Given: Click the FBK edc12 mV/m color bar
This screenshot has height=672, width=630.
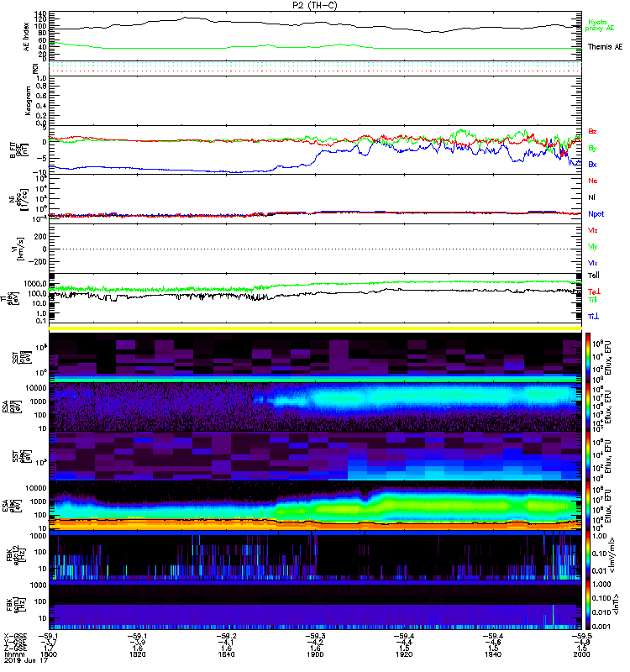Looking at the screenshot, I should tap(588, 555).
